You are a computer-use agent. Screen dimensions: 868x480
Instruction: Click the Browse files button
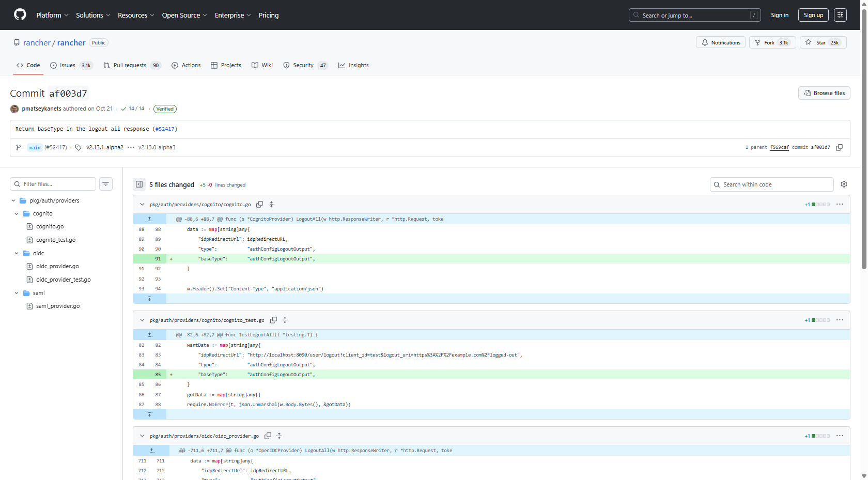pos(824,93)
